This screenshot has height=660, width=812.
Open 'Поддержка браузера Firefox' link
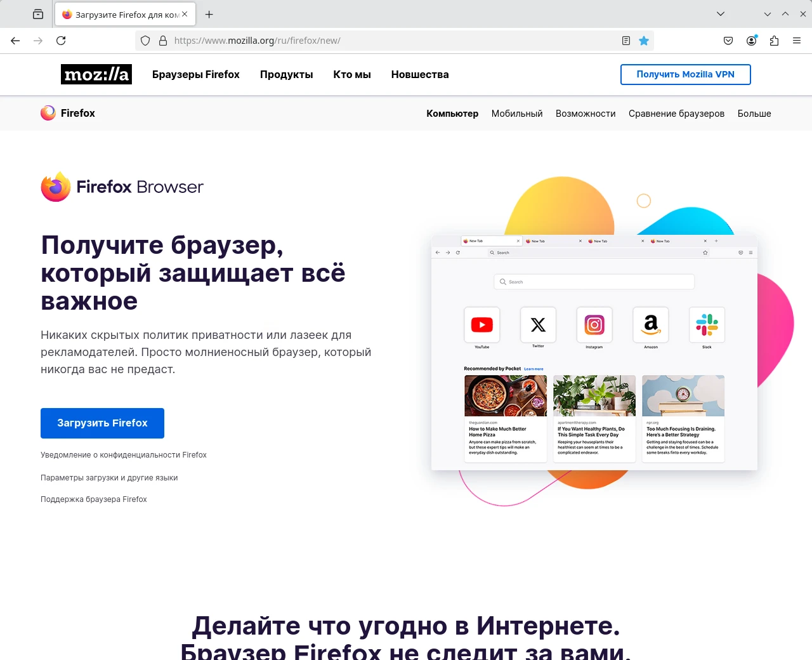click(94, 499)
